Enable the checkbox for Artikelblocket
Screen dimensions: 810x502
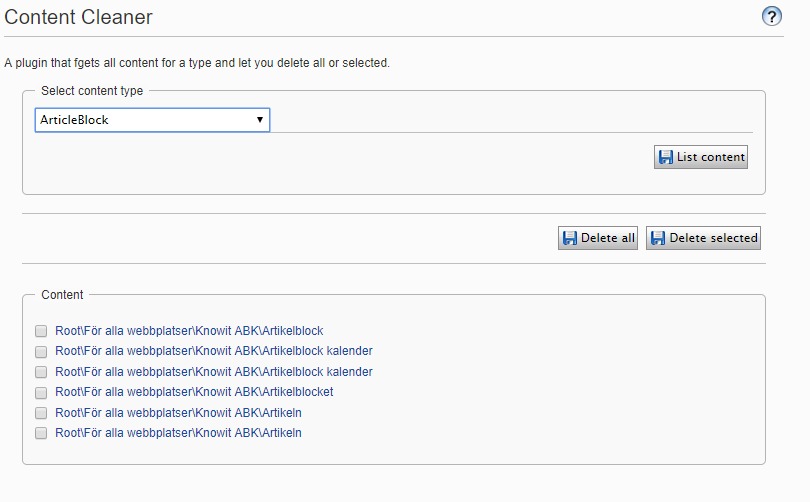pyautogui.click(x=41, y=393)
